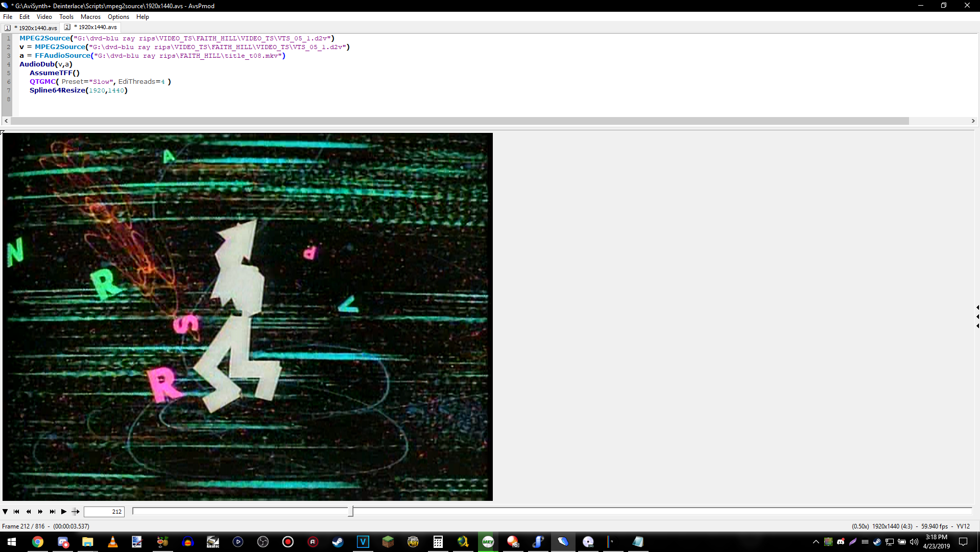The image size is (980, 552).
Task: Open the blue V app in the taskbar
Action: 363,542
